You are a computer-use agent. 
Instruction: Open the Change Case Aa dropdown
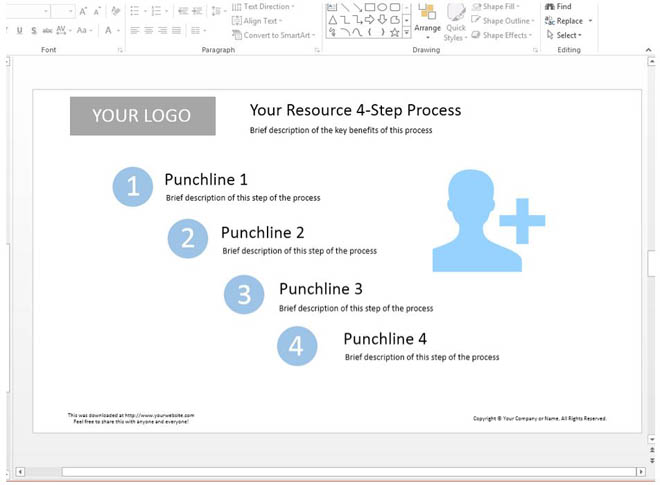pos(84,30)
